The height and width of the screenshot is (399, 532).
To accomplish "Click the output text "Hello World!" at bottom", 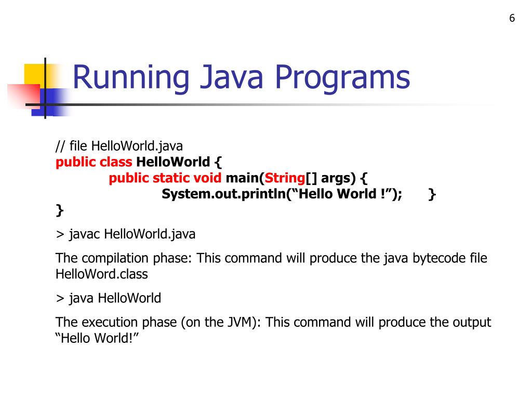I will [x=97, y=338].
